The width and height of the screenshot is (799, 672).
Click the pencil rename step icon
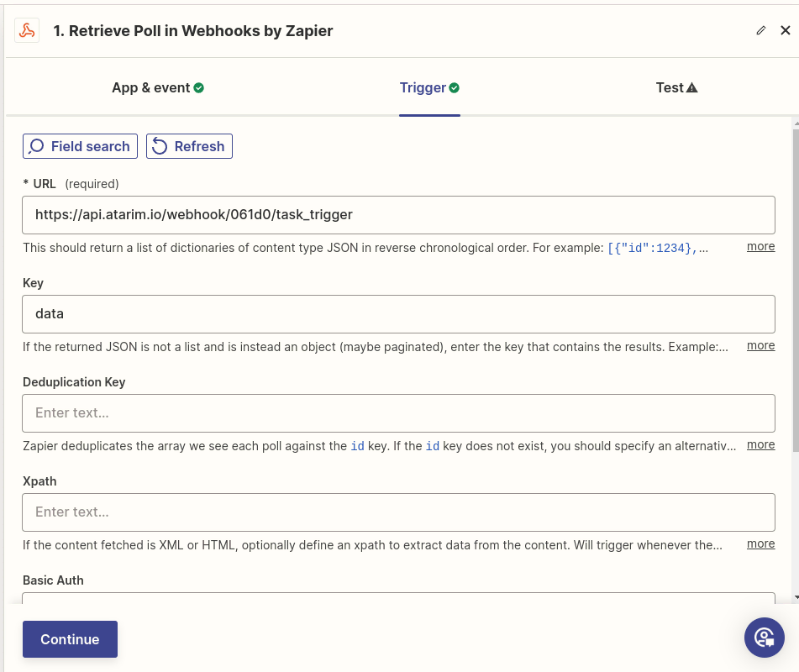pyautogui.click(x=761, y=30)
